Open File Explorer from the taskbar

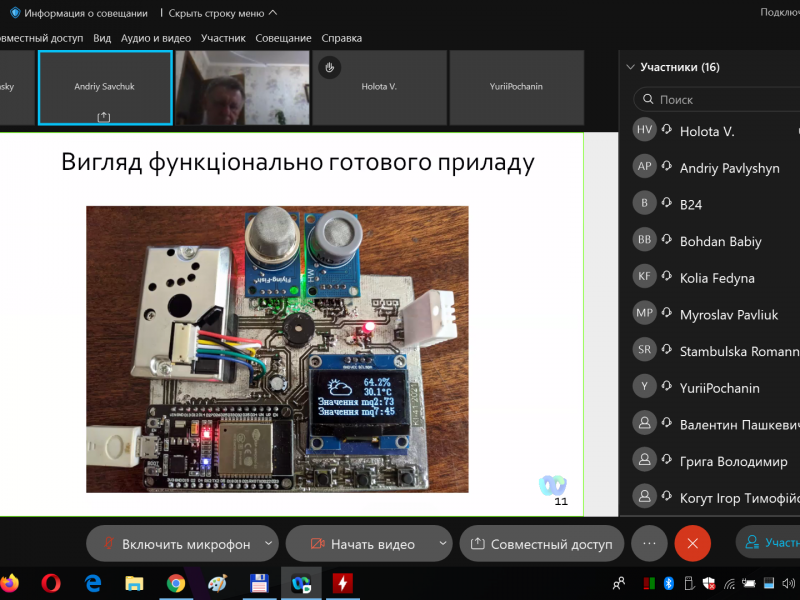click(134, 582)
